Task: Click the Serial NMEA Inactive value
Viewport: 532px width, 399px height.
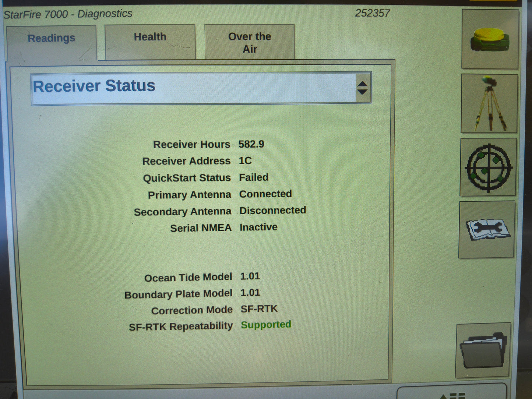Action: 258,227
